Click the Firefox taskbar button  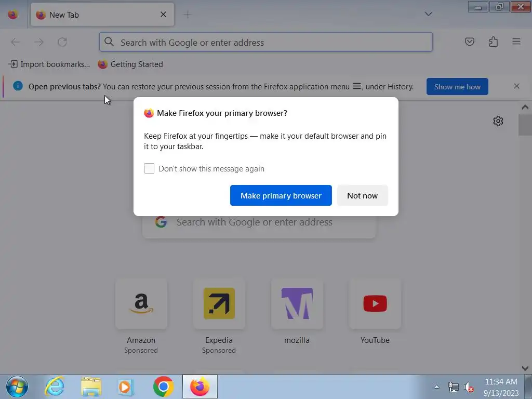200,387
